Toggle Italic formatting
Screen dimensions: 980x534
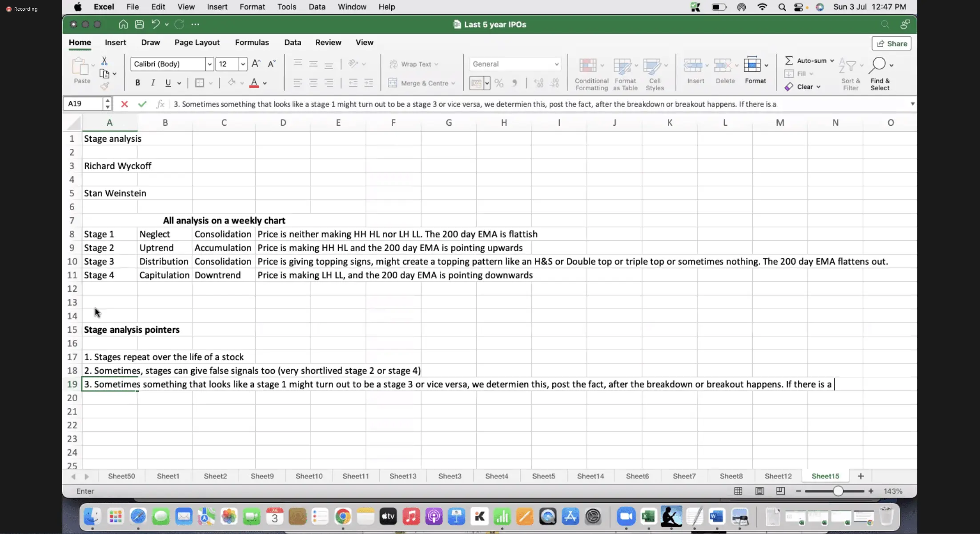click(x=153, y=83)
